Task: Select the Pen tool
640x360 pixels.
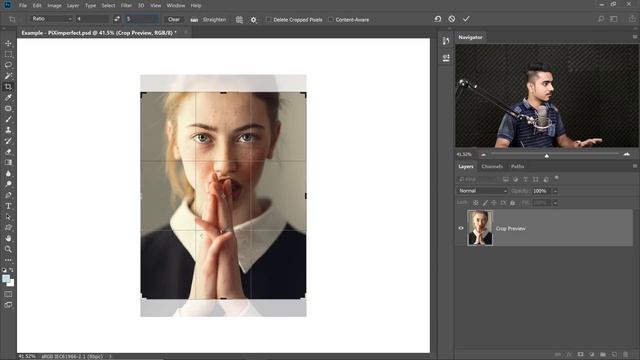Action: click(8, 195)
